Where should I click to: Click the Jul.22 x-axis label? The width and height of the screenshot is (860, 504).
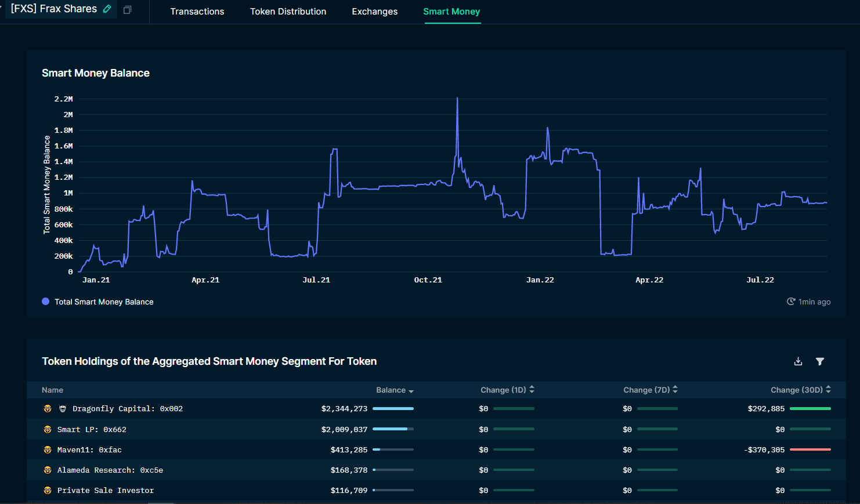(x=760, y=280)
